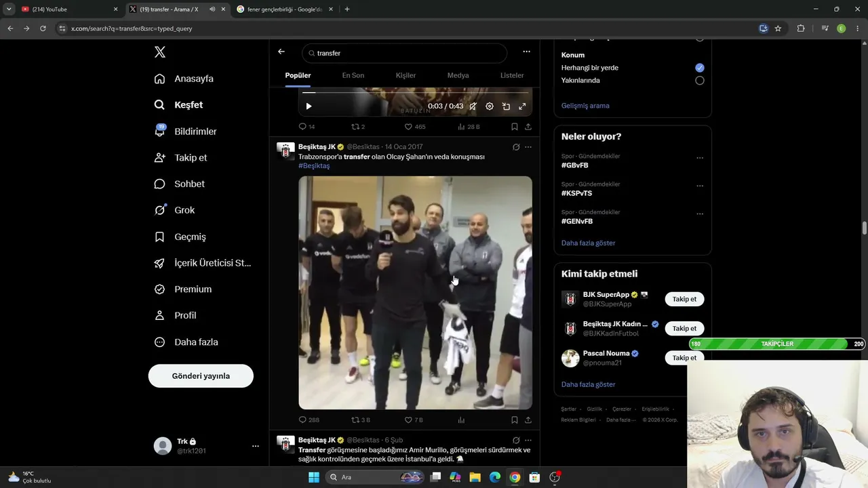Image resolution: width=868 pixels, height=488 pixels.
Task: Repost the post with 3 B reposts
Action: pyautogui.click(x=361, y=420)
